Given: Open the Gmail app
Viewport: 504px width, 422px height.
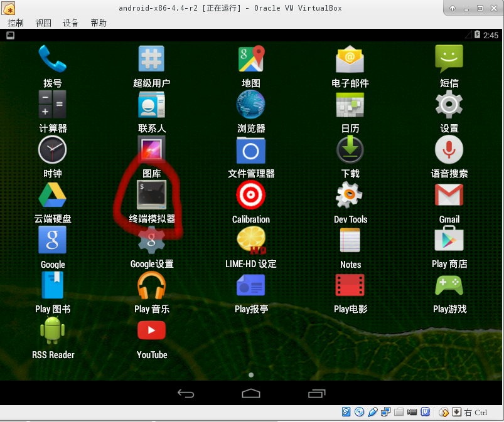Looking at the screenshot, I should click(x=449, y=195).
